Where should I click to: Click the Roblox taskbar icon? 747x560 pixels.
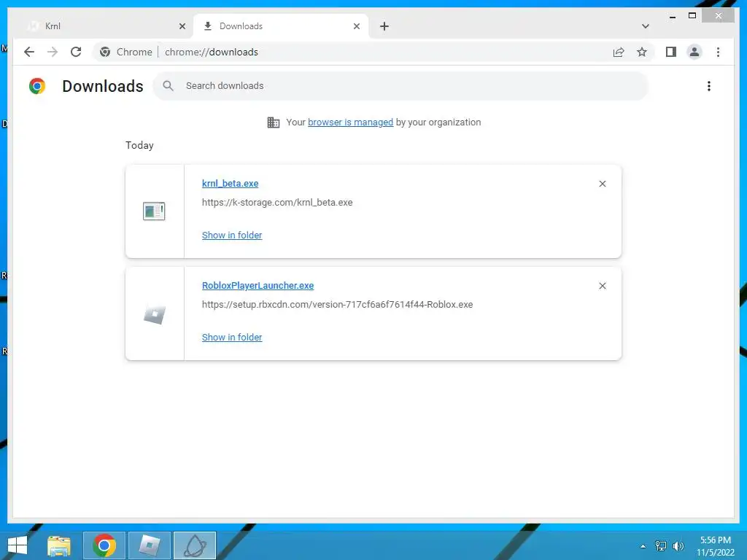[150, 545]
